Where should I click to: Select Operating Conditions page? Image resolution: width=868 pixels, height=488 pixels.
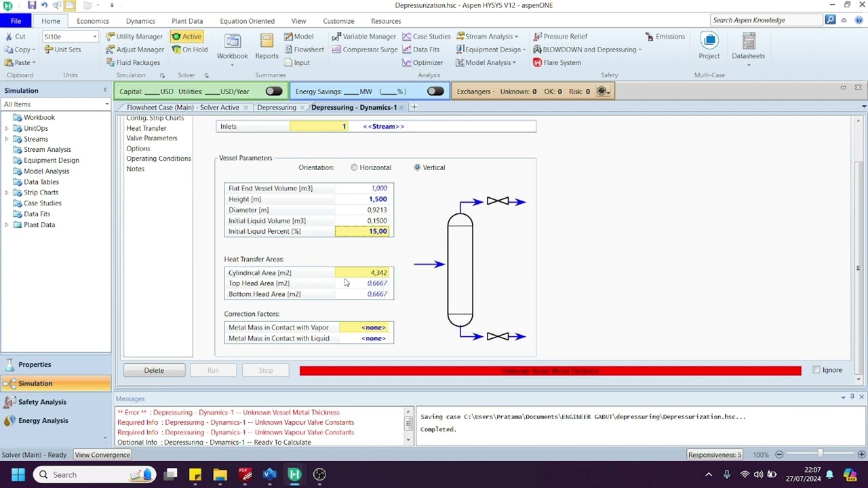(x=158, y=159)
